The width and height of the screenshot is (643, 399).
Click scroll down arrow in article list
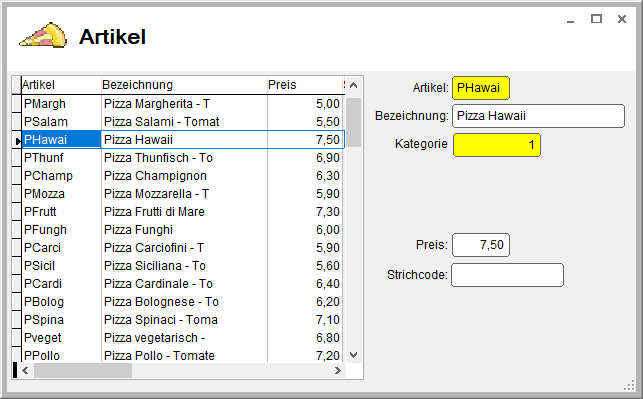click(353, 355)
